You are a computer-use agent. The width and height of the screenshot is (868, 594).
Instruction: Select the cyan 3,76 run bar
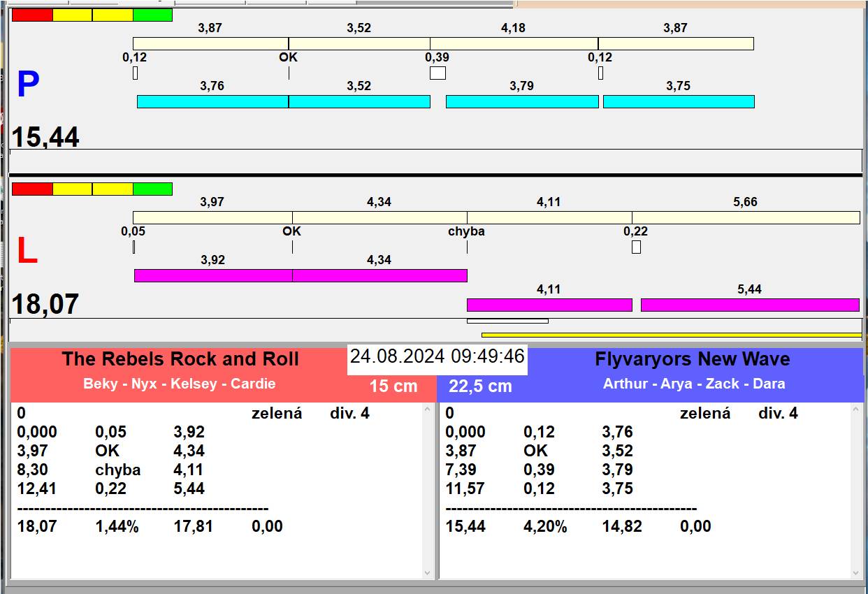coord(212,102)
